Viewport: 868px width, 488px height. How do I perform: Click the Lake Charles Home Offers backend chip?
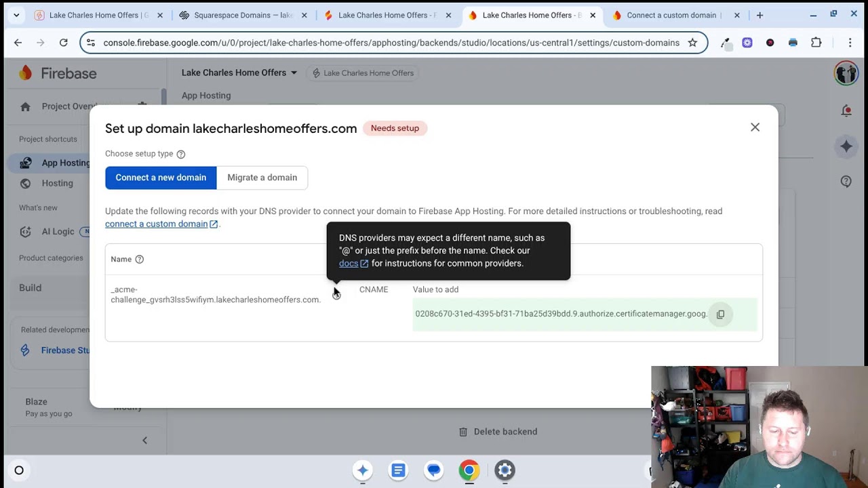coord(362,73)
